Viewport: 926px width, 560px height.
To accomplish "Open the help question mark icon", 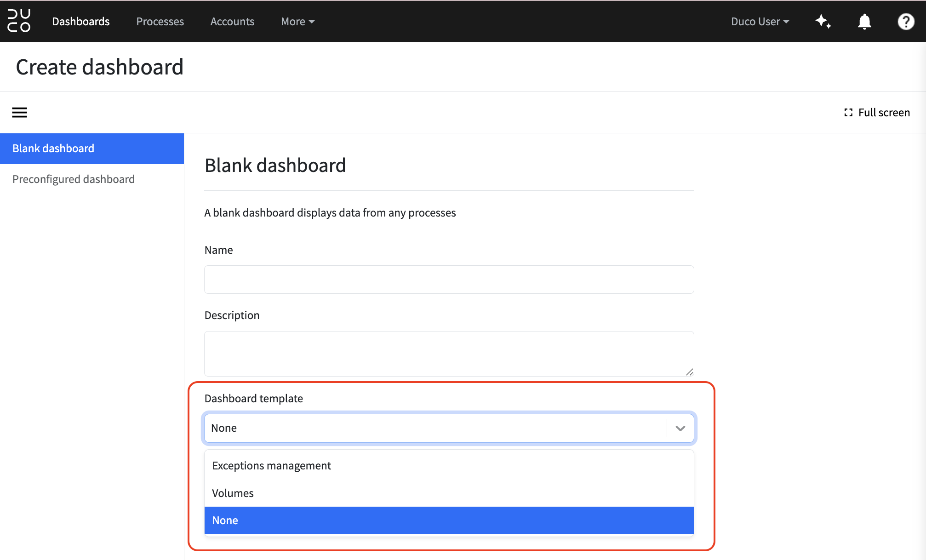I will coord(906,22).
